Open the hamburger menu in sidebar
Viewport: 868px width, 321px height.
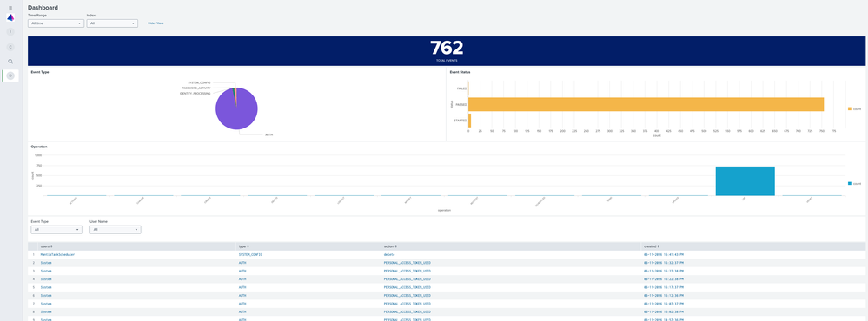coord(10,8)
